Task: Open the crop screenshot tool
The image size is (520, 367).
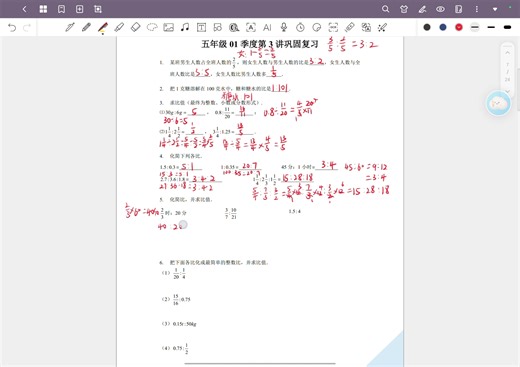Action: pyautogui.click(x=98, y=9)
